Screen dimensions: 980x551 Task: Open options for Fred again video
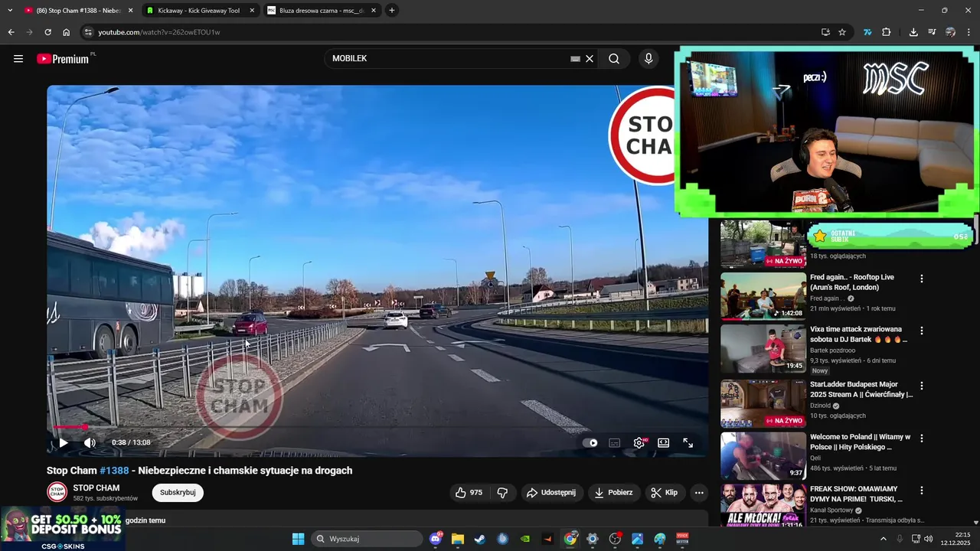point(922,279)
